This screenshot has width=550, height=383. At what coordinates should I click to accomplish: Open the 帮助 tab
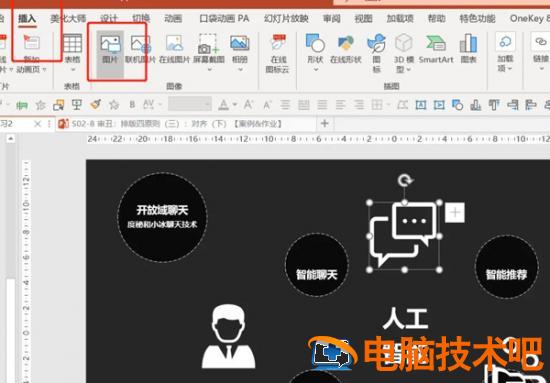[436, 19]
